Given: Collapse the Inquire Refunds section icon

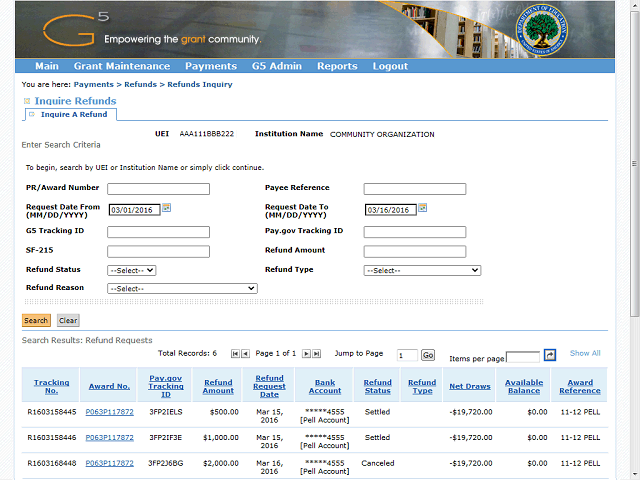Looking at the screenshot, I should click(27, 102).
